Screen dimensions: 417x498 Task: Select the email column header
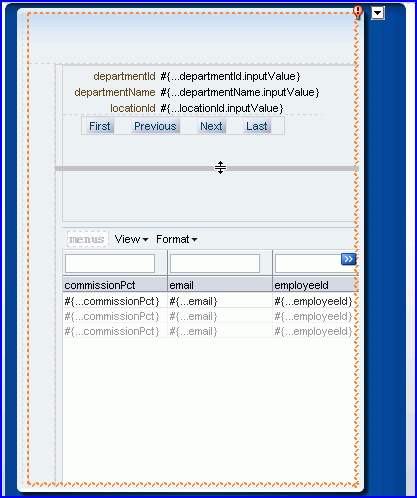[220, 285]
